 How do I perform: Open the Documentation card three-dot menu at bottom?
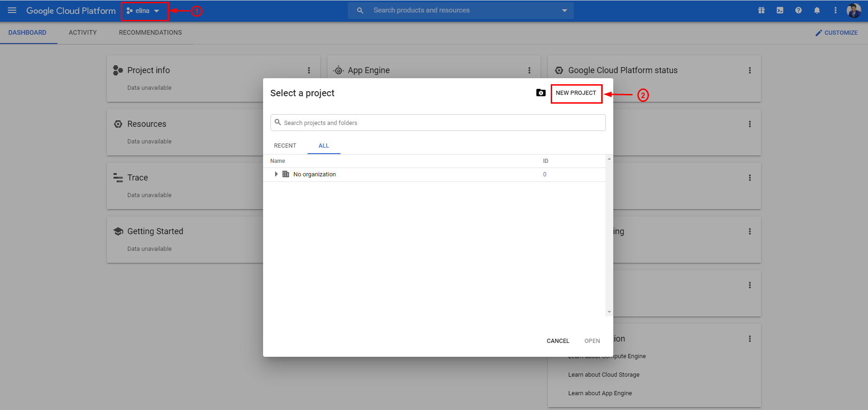[750, 339]
